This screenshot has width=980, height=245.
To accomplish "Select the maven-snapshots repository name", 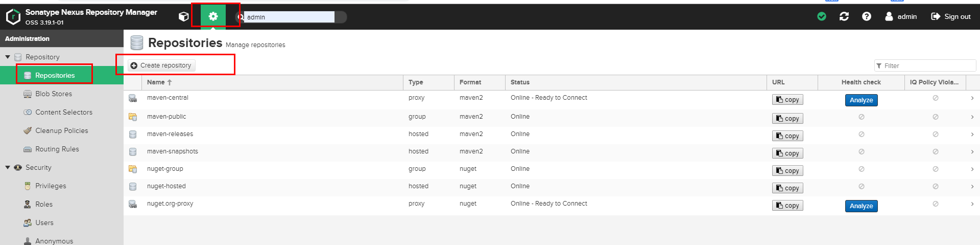I will pos(173,151).
